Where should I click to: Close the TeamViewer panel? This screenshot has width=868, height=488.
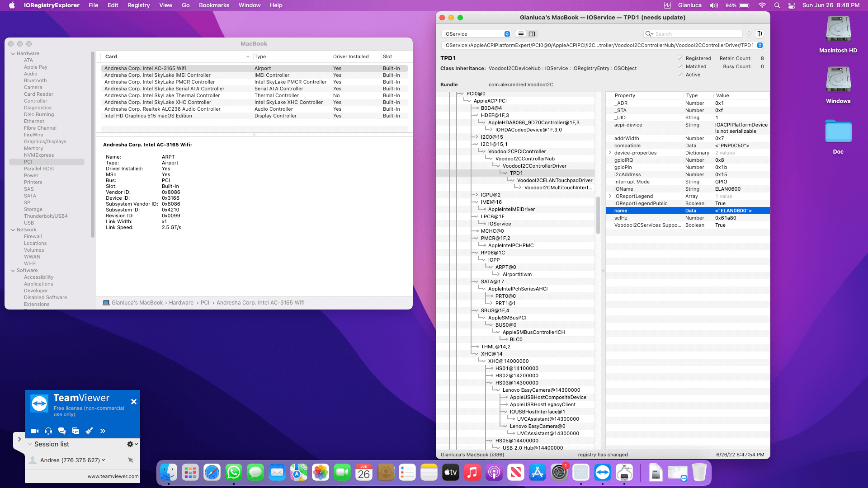(x=134, y=402)
